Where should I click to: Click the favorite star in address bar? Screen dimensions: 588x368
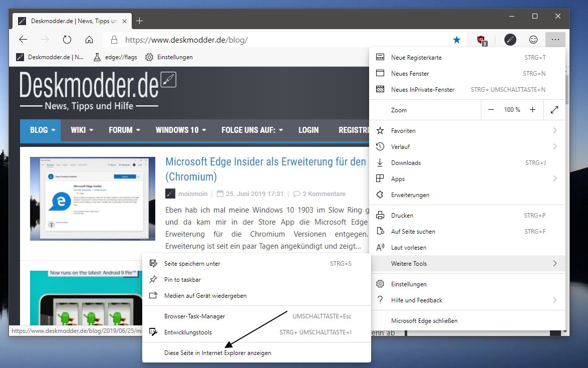click(457, 40)
